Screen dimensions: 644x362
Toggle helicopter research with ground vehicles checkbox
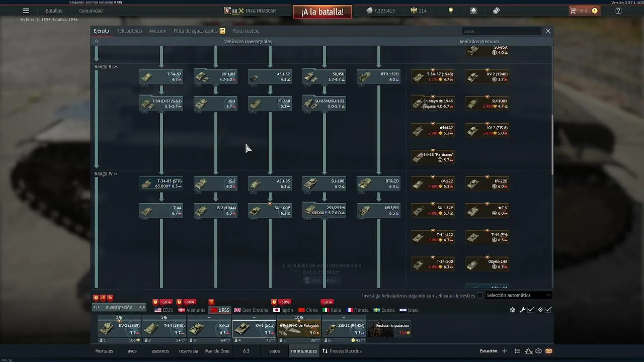[x=480, y=296]
